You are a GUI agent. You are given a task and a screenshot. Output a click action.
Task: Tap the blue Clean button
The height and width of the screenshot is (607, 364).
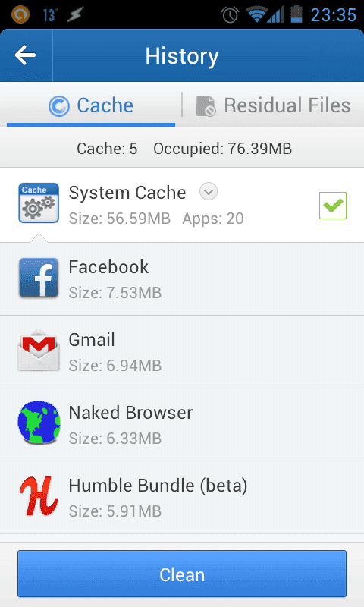coord(182,574)
